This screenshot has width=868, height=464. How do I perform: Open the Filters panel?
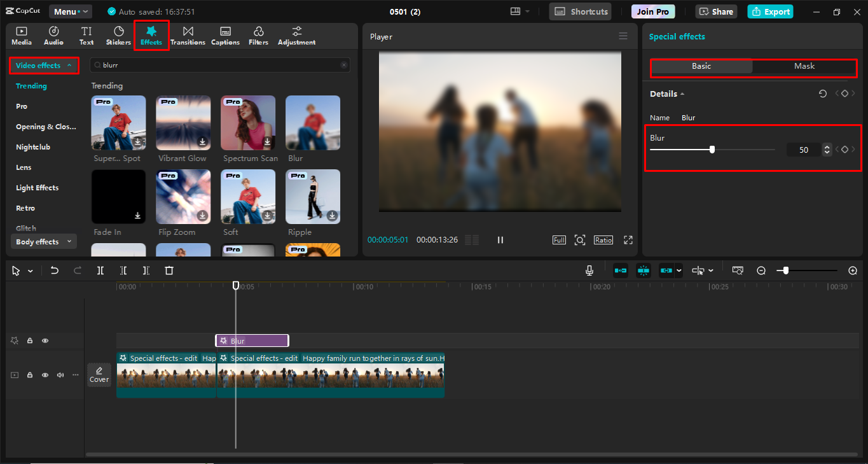tap(258, 35)
